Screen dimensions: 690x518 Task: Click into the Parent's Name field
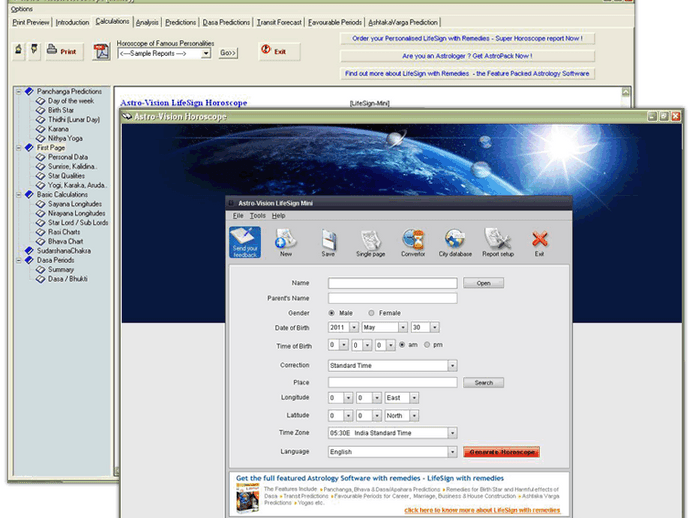pos(393,298)
